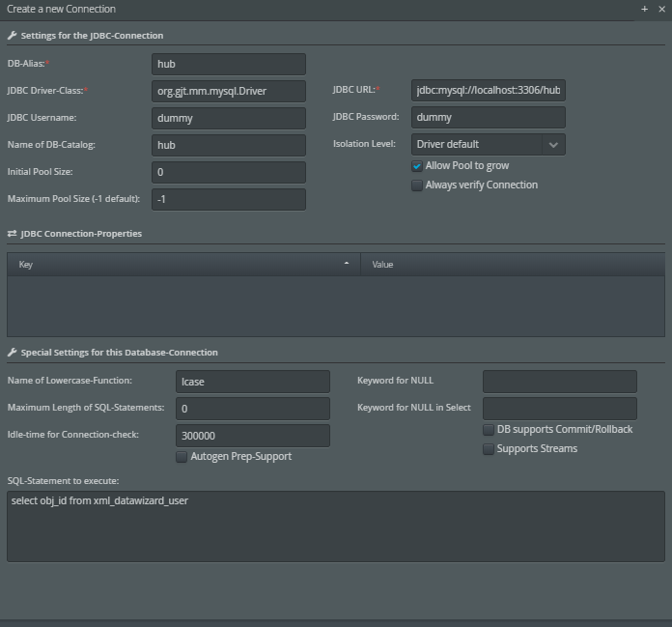This screenshot has height=627, width=672.
Task: Click the JDBC Password field
Action: tap(489, 118)
